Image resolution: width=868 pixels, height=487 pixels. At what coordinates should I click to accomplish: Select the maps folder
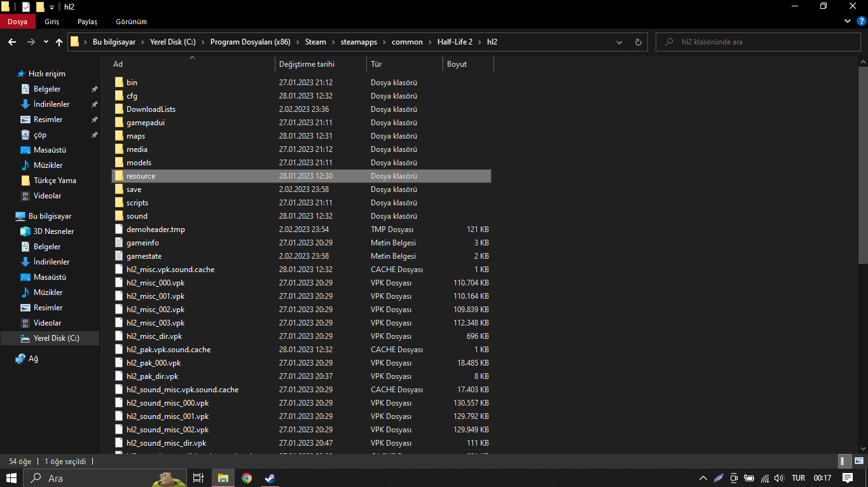[135, 136]
